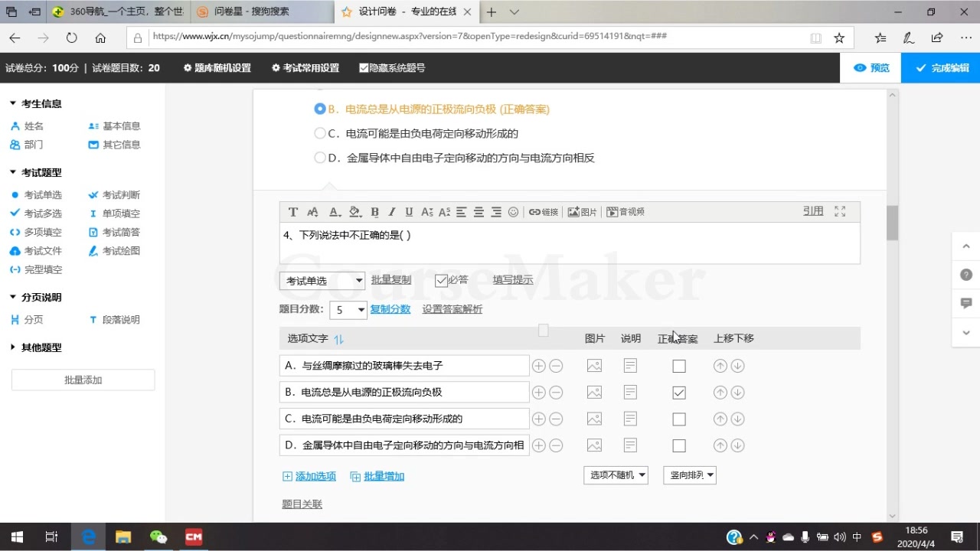Insert a picture (图片) in question

pyautogui.click(x=582, y=212)
